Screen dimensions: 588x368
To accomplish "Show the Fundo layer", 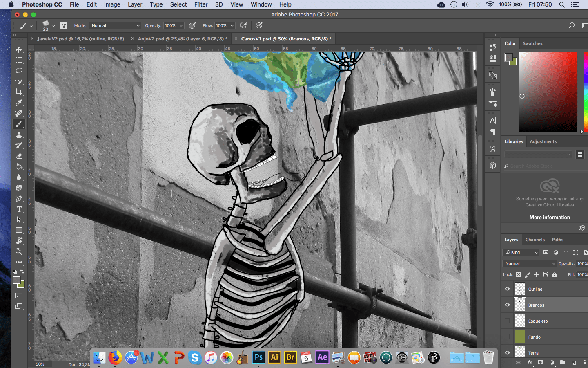I will coord(507,337).
